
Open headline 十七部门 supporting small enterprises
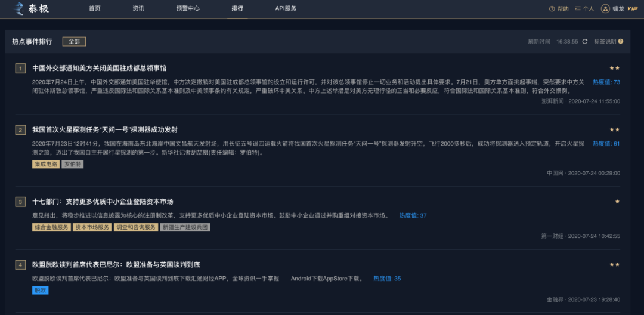click(x=103, y=202)
